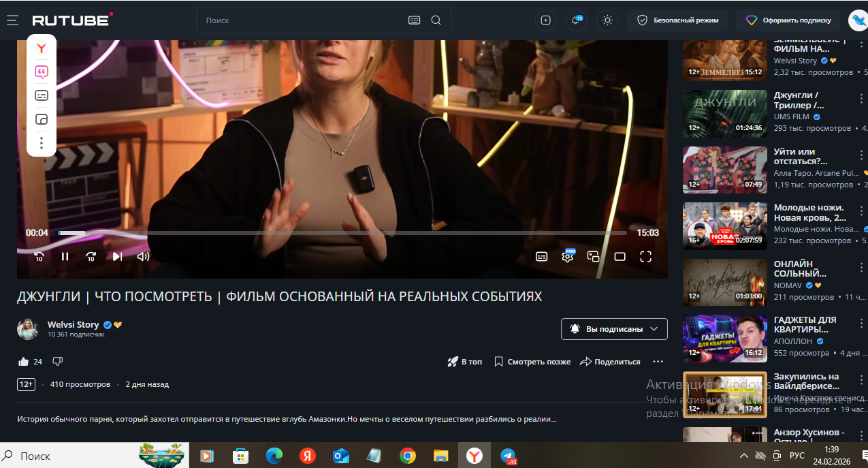Viewport: 868px width, 468px height.
Task: Open the on-screen keyboard in search
Action: pos(414,20)
